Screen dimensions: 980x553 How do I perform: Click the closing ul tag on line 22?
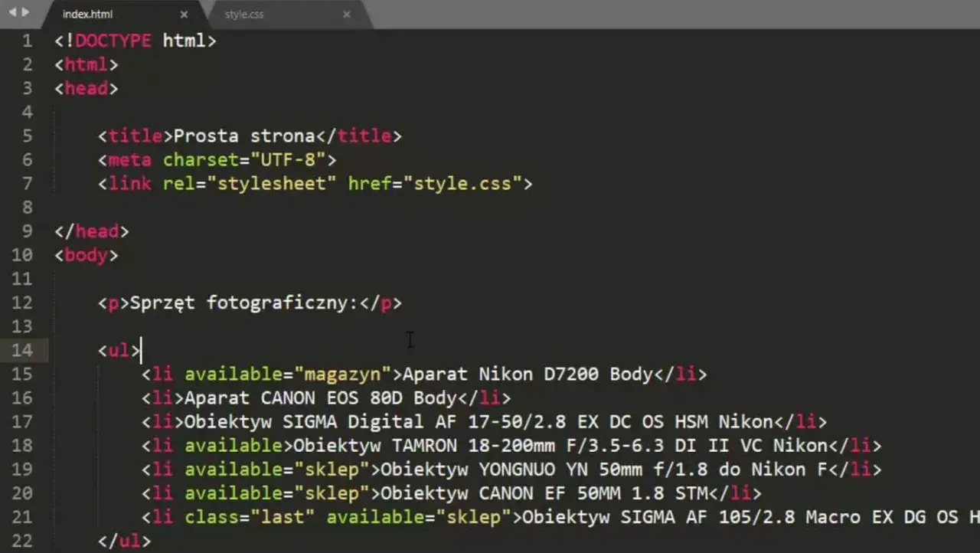(125, 542)
